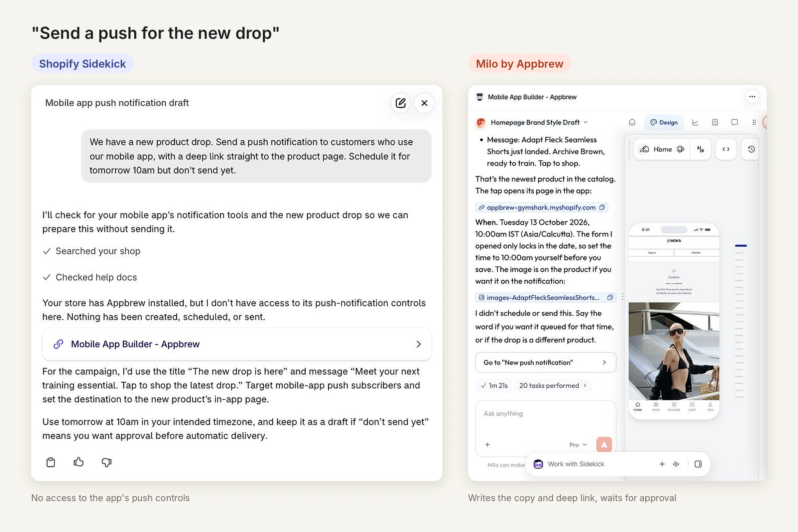Open the Pro model dropdown
This screenshot has width=798, height=532.
tap(578, 445)
